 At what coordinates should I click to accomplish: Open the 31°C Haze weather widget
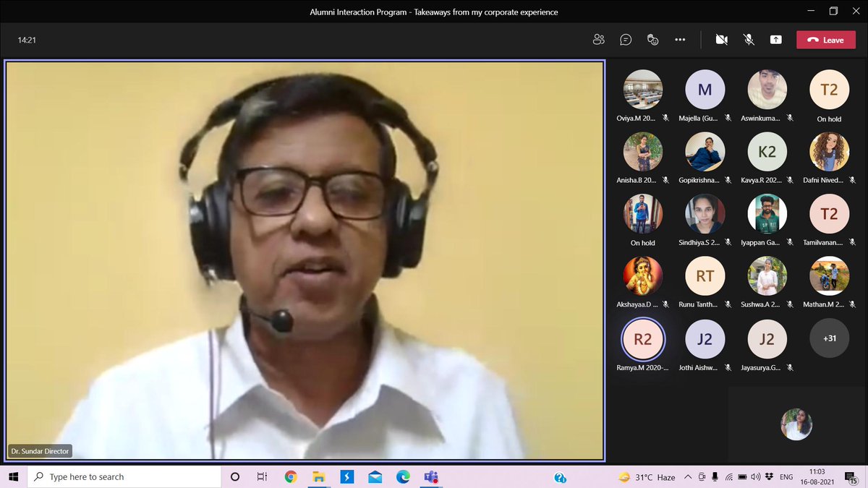tap(647, 477)
